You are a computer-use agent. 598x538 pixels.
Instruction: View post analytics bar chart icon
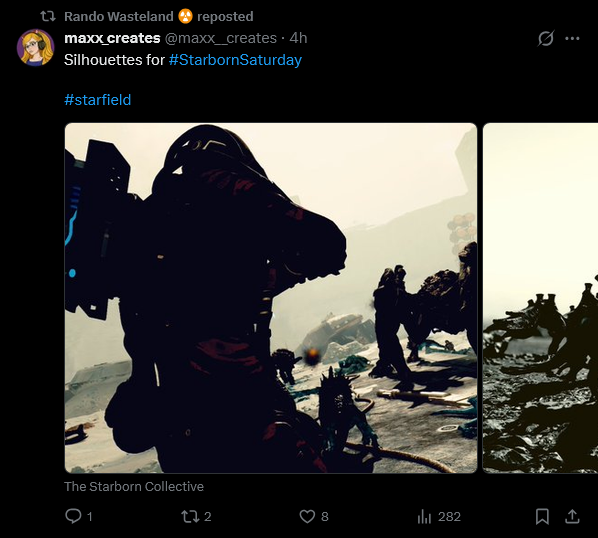pyautogui.click(x=424, y=517)
